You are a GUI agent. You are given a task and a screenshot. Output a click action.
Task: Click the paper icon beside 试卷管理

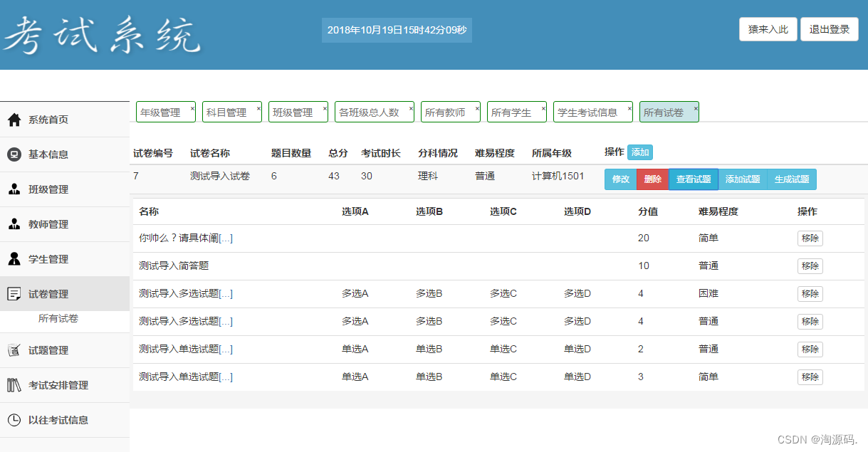(14, 294)
